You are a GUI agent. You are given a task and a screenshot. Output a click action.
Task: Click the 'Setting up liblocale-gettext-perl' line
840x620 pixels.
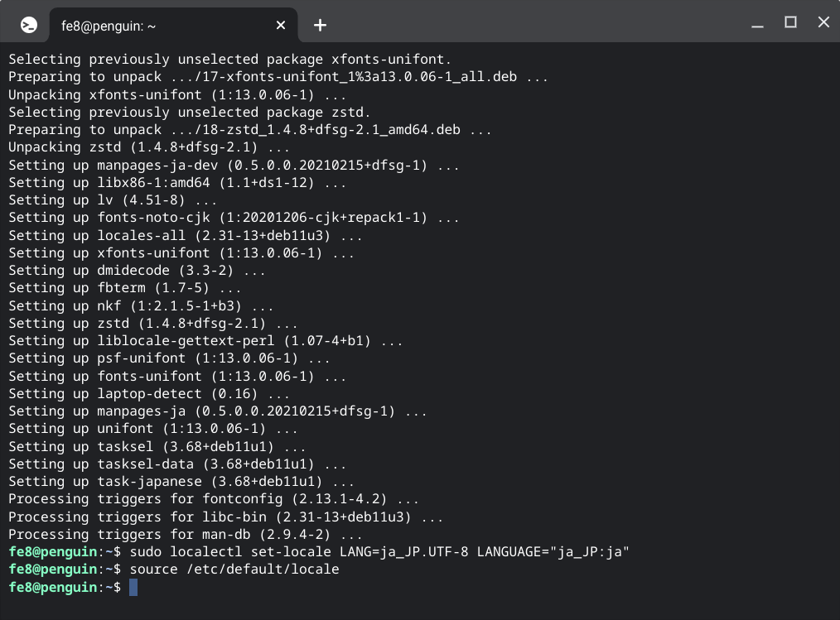tap(205, 341)
